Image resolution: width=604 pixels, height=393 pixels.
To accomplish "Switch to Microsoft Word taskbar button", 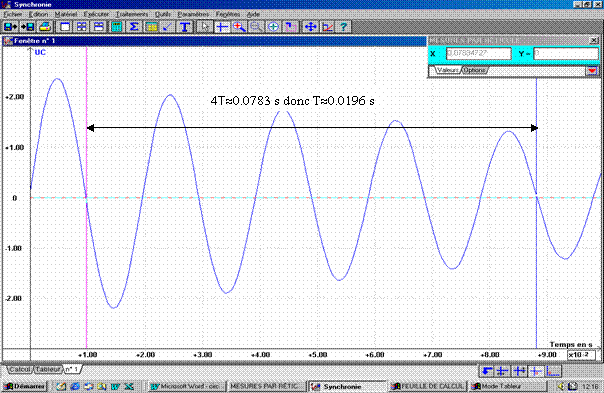I will pos(186,386).
